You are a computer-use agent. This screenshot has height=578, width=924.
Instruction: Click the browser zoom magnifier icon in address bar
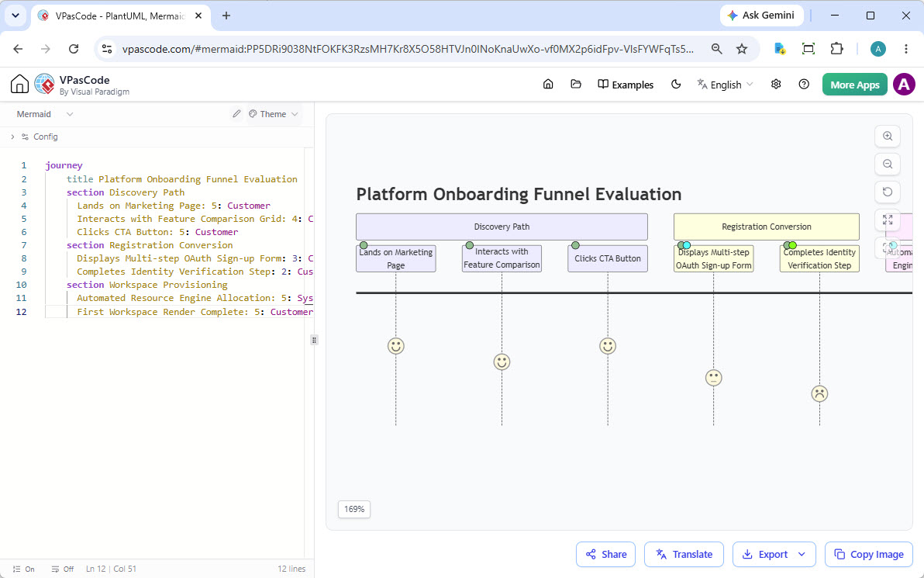[716, 49]
